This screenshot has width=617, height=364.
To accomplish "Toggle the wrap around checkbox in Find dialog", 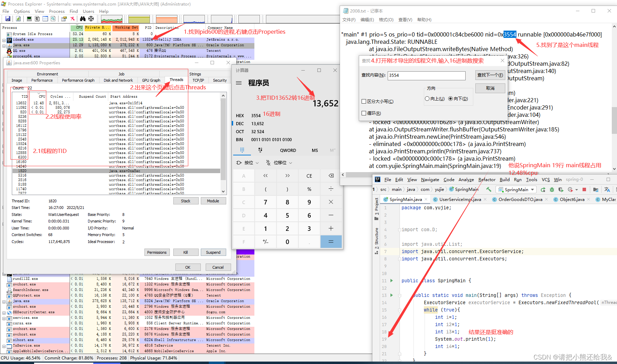I will pos(364,113).
